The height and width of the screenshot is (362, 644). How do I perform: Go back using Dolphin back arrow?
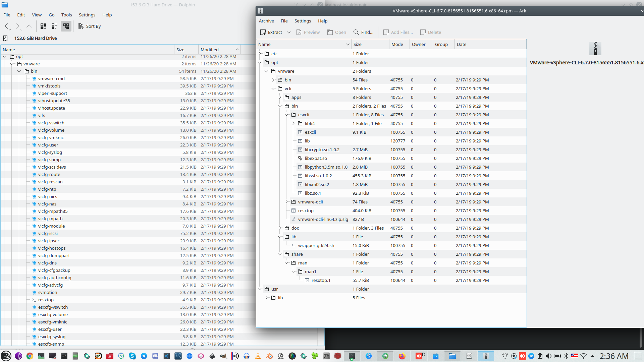coord(7,26)
